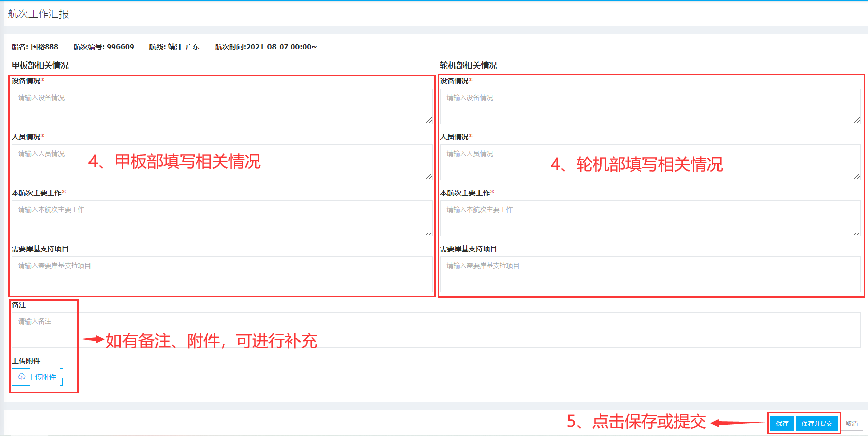Image resolution: width=868 pixels, height=436 pixels.
Task: Click resize handle of engine 人员情况 textarea
Action: coord(857,176)
